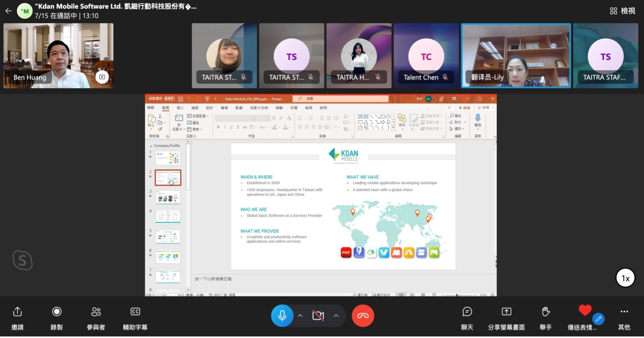This screenshot has height=338, width=644.
Task: Hang up with the red end call button
Action: 363,315
